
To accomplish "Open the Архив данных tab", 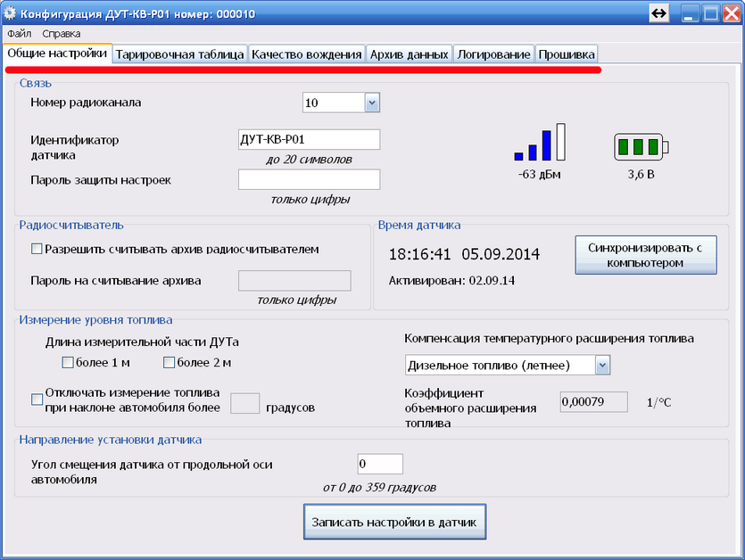I will coord(410,54).
